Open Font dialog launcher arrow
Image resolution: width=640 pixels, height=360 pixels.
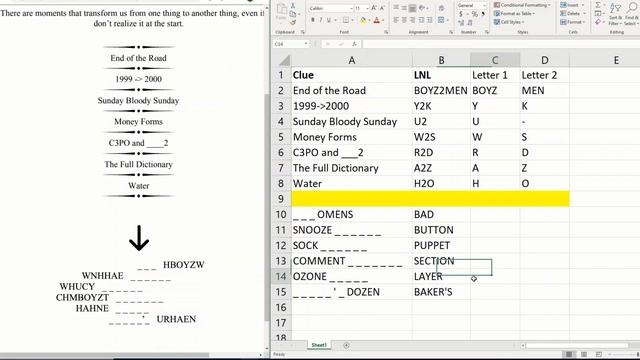(386, 32)
